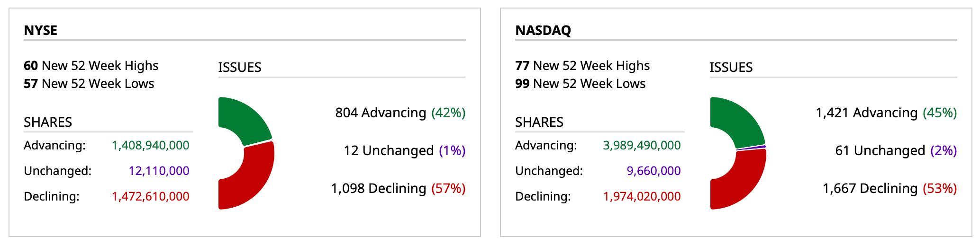980x245 pixels.
Task: Select NYSE 60 New 52 Week Highs
Action: (x=91, y=66)
